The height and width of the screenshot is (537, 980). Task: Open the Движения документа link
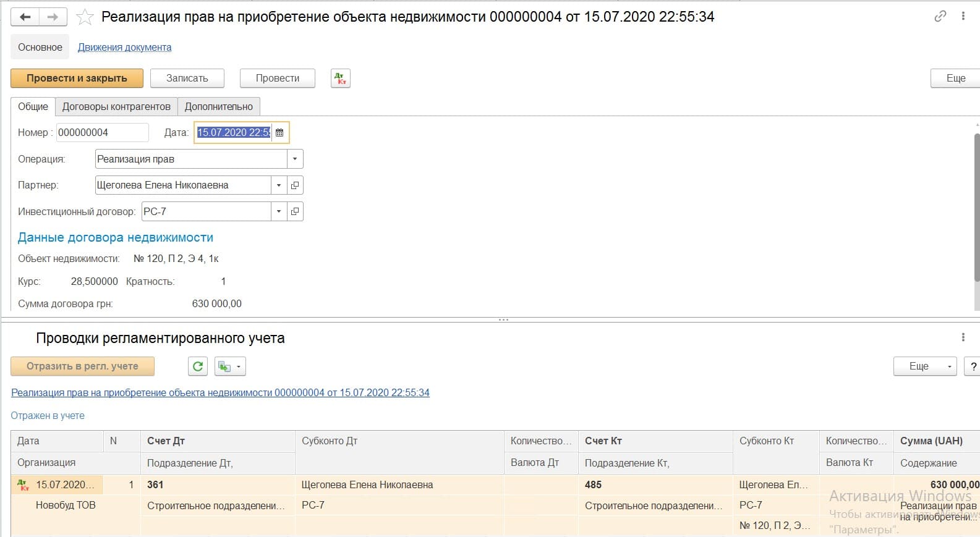[x=124, y=48]
